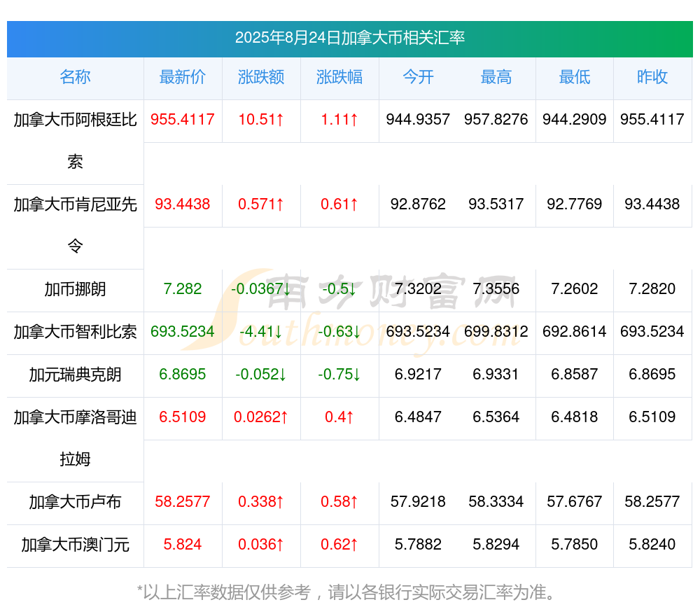
Task: Click the row name 加拿大币肯尼亚先令
Action: 75,225
